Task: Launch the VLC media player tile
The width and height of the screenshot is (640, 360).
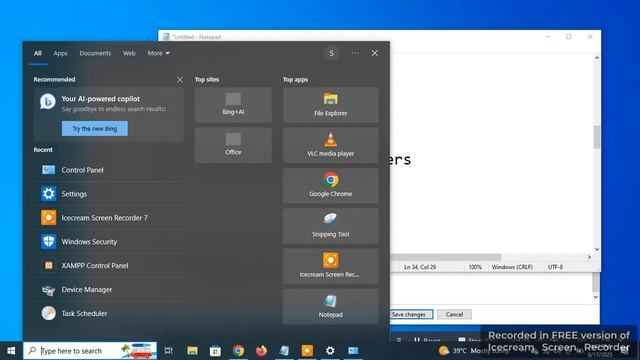Action: (331, 145)
